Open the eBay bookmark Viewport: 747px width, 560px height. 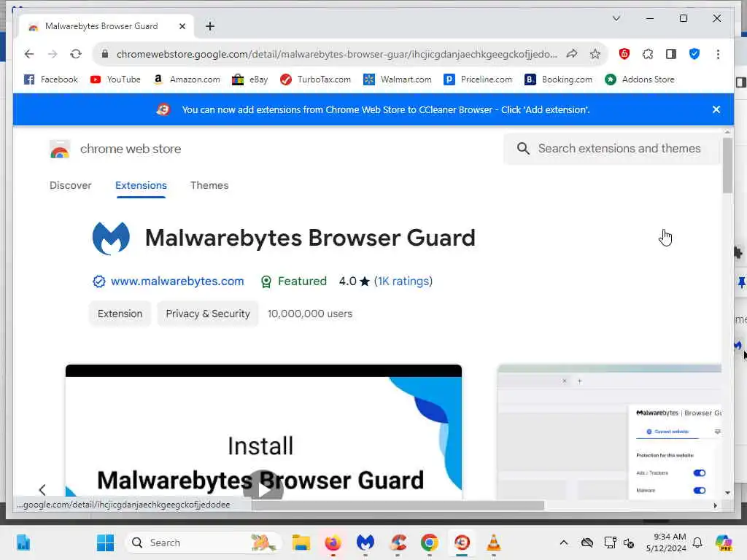[x=249, y=79]
